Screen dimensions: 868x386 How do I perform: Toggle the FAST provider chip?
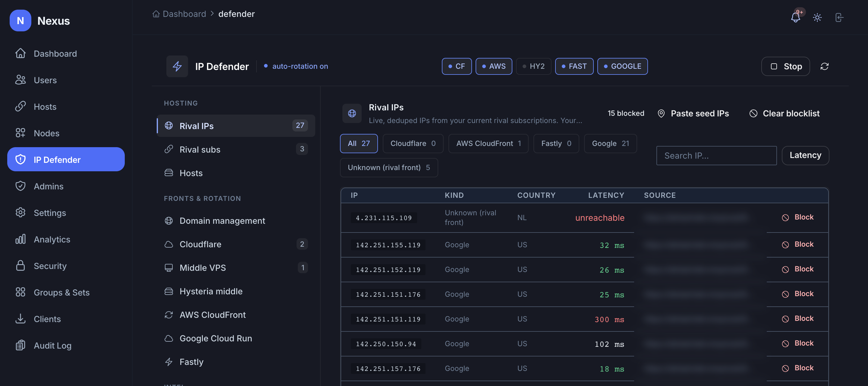574,66
